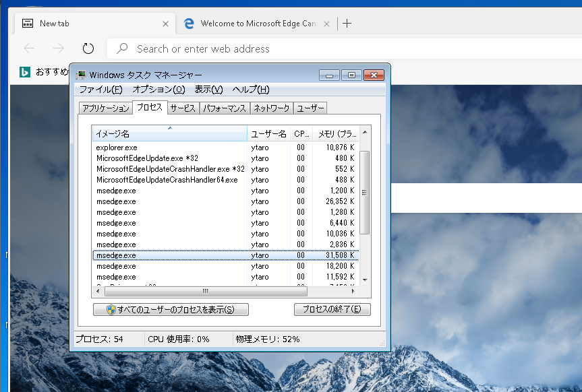The width and height of the screenshot is (582, 392).
Task: Click the shield icon on show-all-users button
Action: (x=111, y=309)
